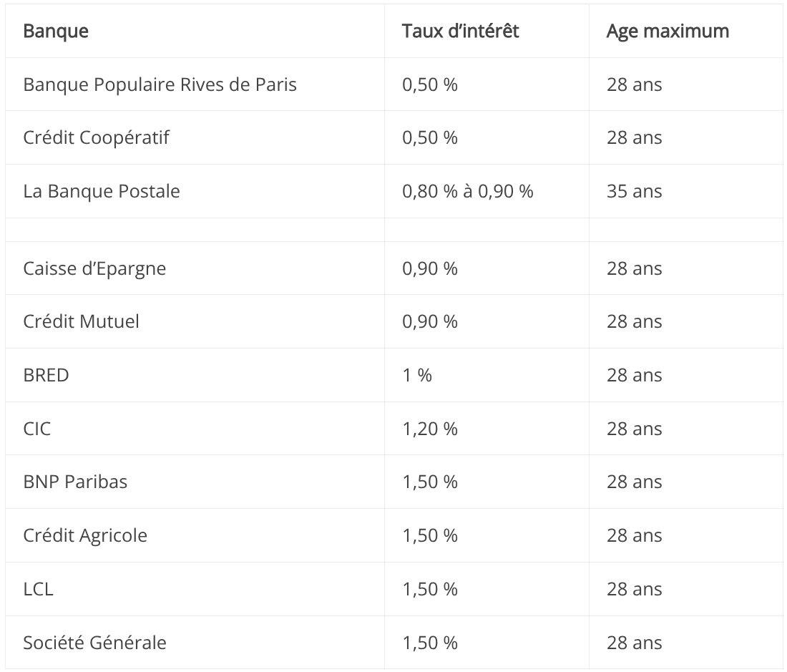Select the Société Générale bank name
787x672 pixels.
[94, 643]
